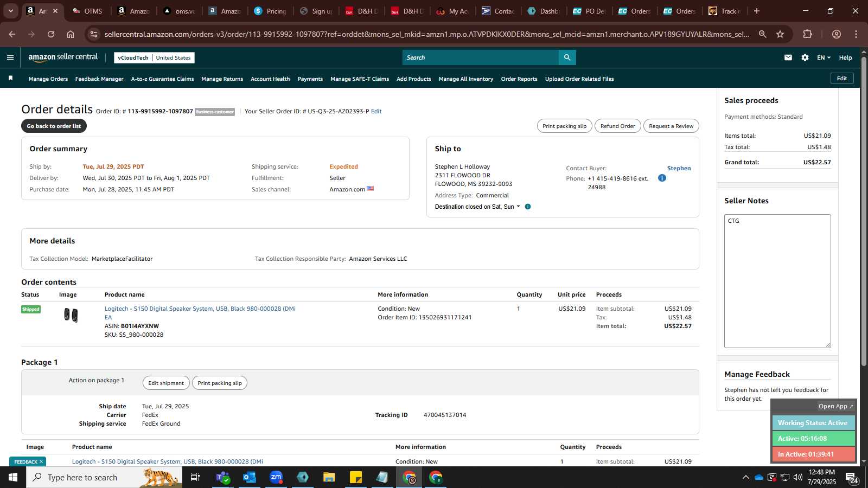
Task: Click Request a Review button
Action: coord(671,126)
